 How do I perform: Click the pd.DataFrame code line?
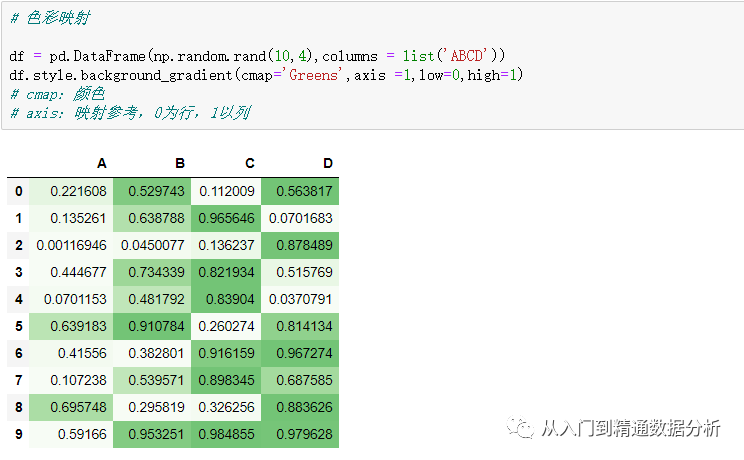click(x=257, y=56)
